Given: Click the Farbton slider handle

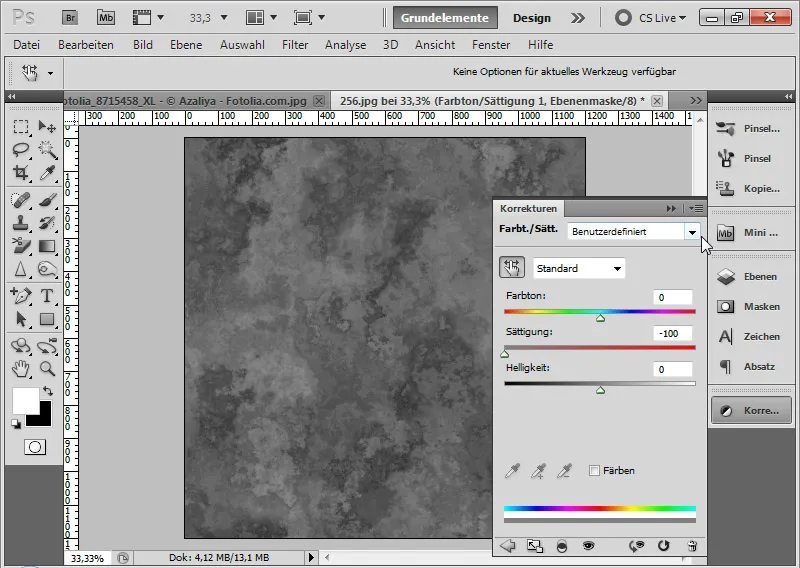Looking at the screenshot, I should (x=601, y=318).
